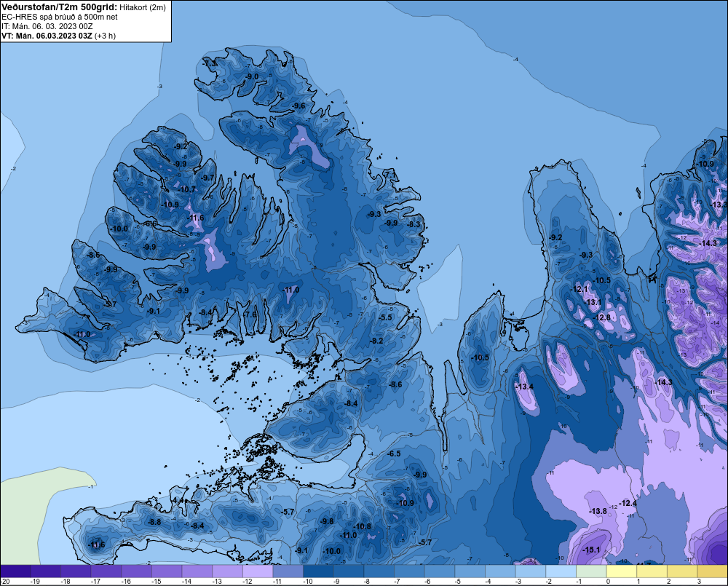Click the legend swatch between -12 and -11
This screenshot has width=728, height=586.
(x=258, y=571)
